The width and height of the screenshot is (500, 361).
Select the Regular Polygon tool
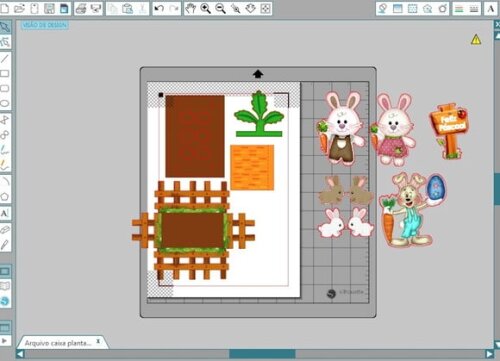5,196
